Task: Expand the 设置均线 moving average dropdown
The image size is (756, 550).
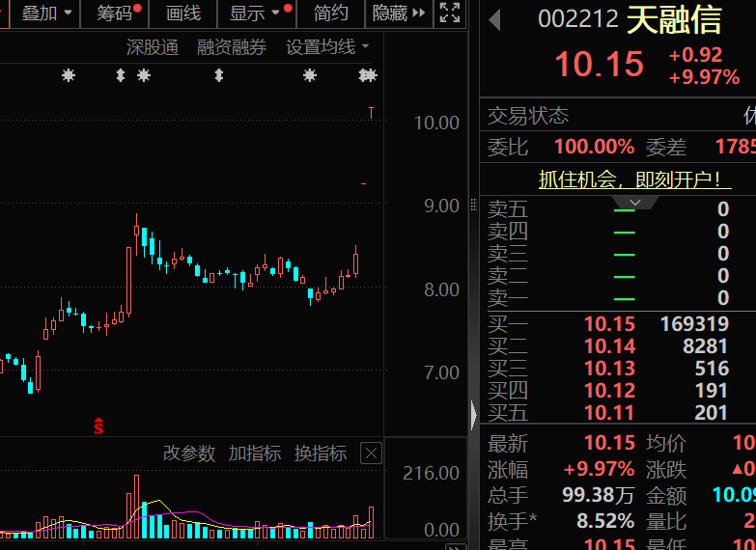Action: click(327, 46)
